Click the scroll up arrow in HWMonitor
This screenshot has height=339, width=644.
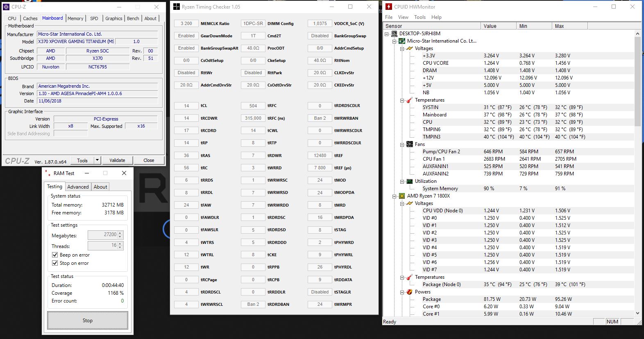point(637,33)
